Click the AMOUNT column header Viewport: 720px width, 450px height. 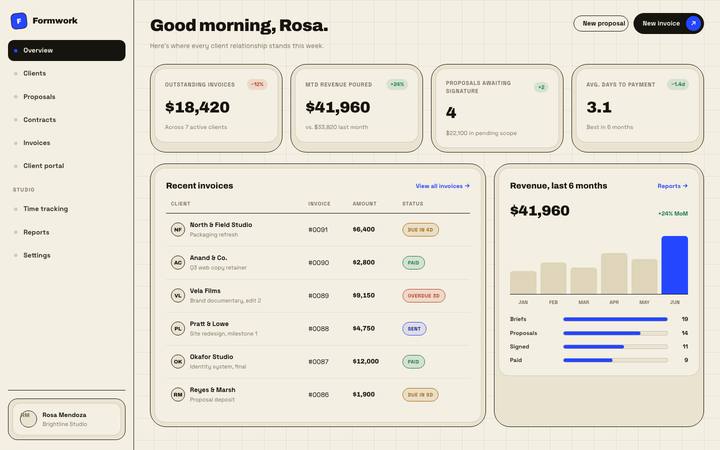tap(365, 204)
